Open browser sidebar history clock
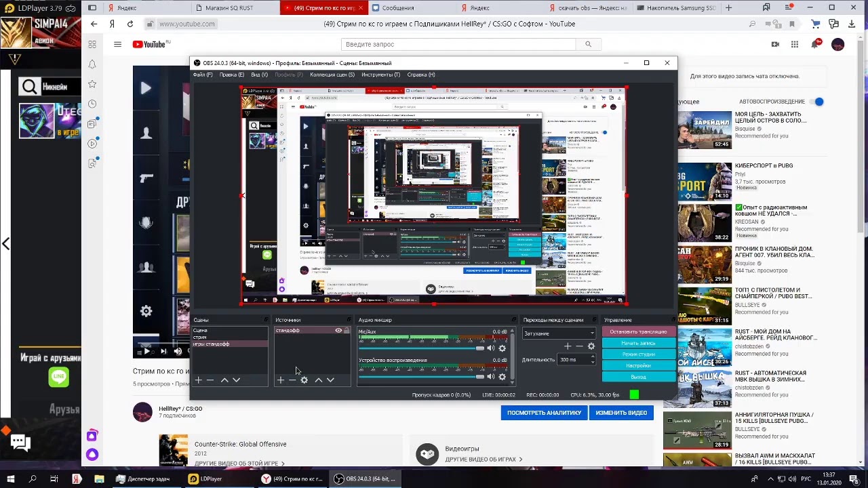Image resolution: width=868 pixels, height=488 pixels. pyautogui.click(x=92, y=104)
